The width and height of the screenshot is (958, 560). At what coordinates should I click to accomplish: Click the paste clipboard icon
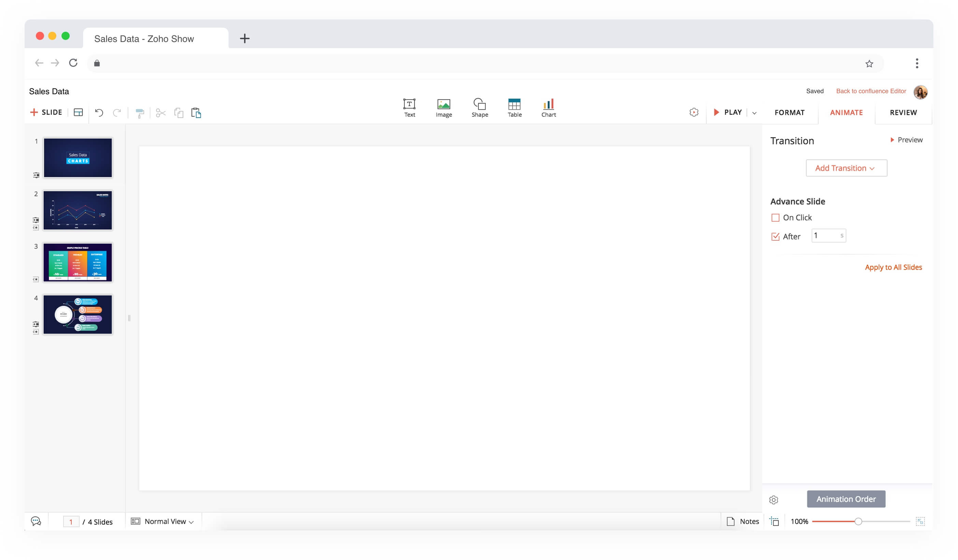click(196, 113)
